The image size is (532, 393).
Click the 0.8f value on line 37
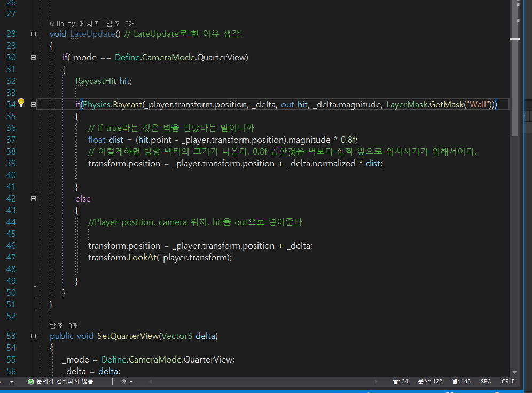tap(348, 140)
